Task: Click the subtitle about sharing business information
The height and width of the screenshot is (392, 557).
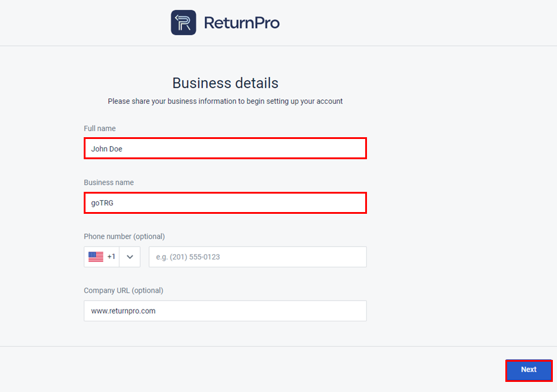Action: [x=225, y=101]
